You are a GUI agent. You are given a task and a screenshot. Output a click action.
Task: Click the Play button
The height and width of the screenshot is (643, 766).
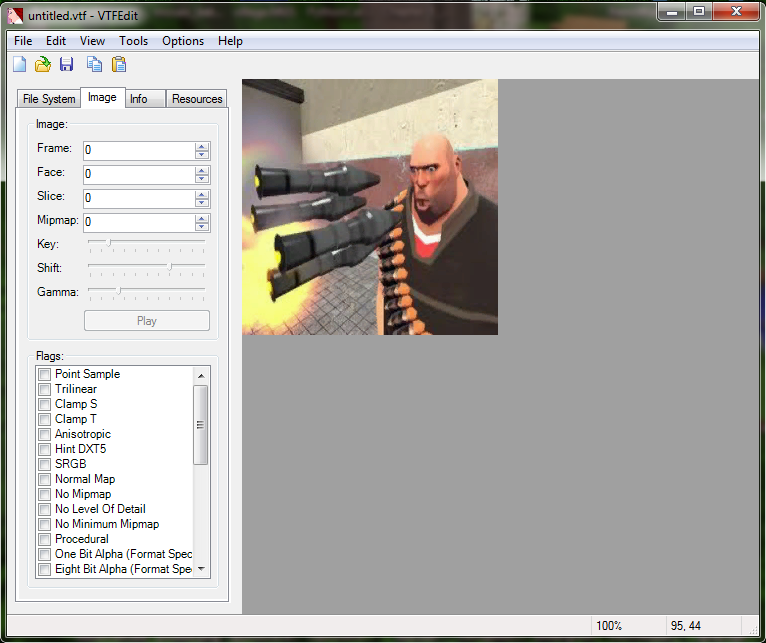point(147,321)
